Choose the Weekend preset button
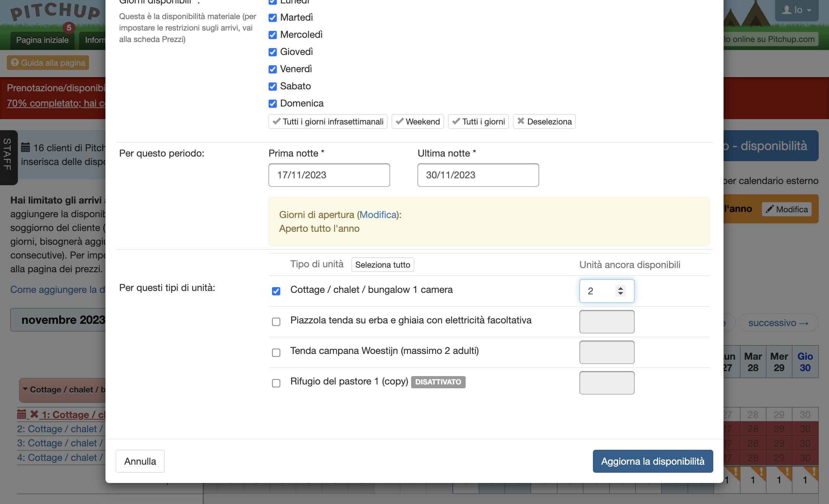This screenshot has height=504, width=829. click(418, 121)
